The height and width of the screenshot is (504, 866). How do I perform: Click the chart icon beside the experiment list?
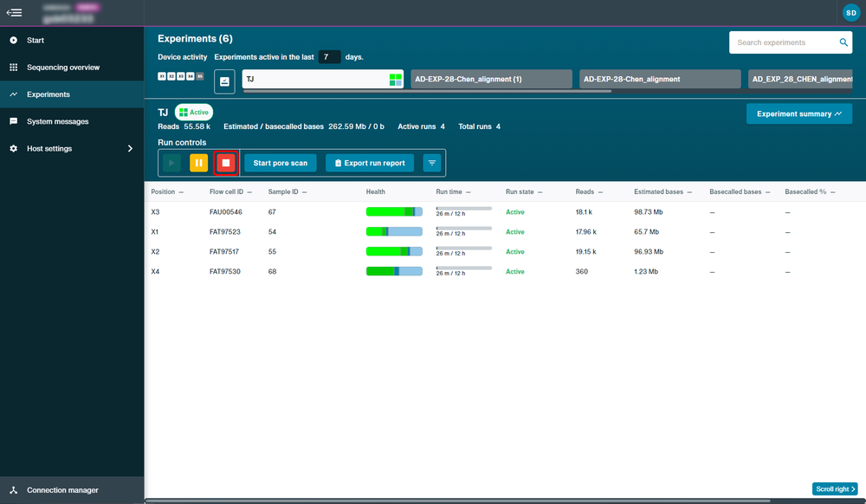224,81
